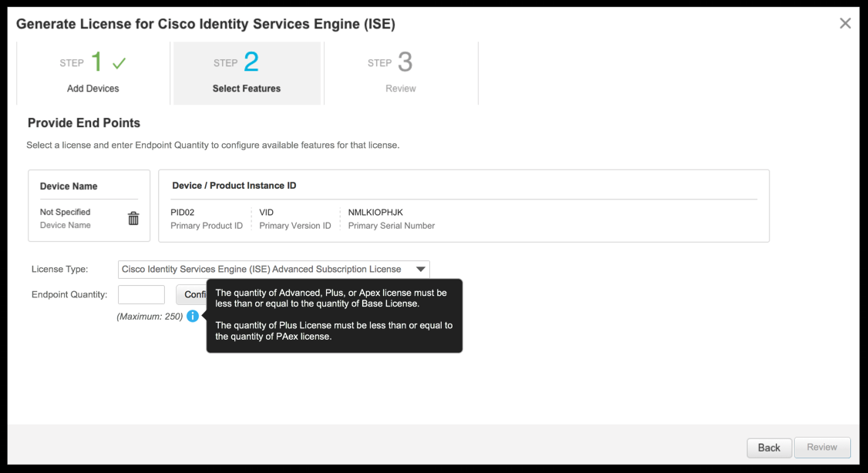The width and height of the screenshot is (868, 473).
Task: Click the Provide End Points heading
Action: pos(83,122)
